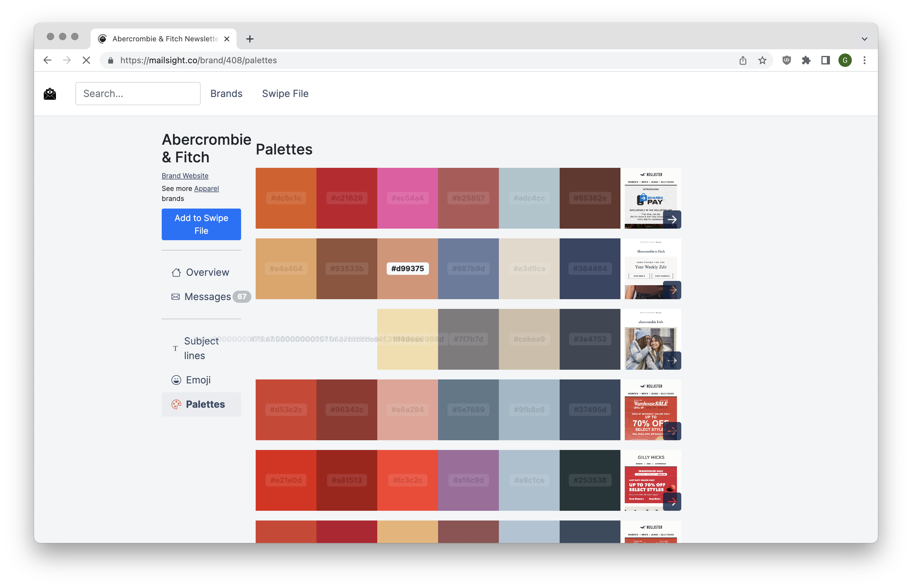Click the house icon beside Overview

click(176, 272)
